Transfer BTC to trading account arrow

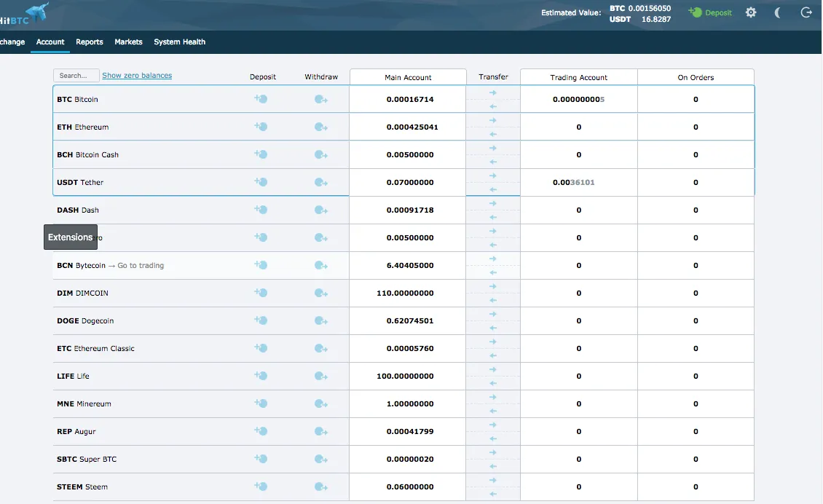pos(493,93)
